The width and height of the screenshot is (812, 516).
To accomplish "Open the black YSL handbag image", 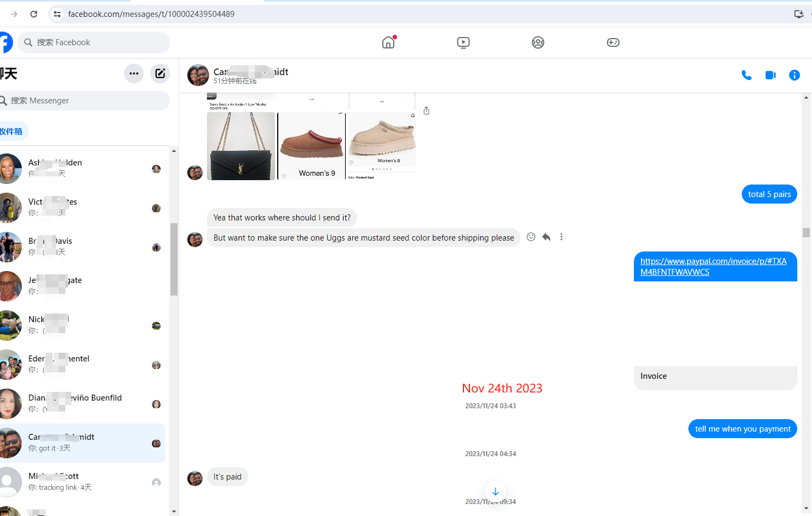I will [241, 146].
